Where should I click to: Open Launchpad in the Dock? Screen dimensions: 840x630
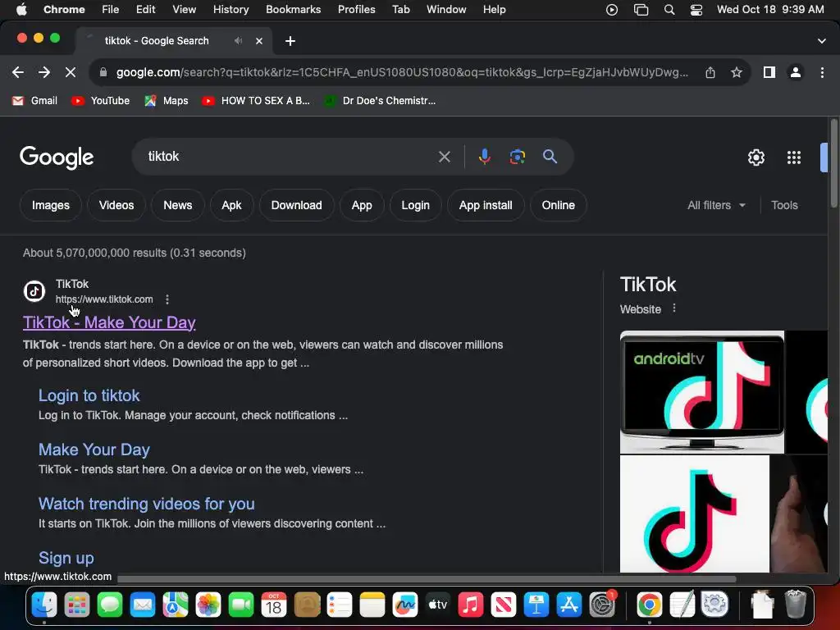click(x=77, y=605)
